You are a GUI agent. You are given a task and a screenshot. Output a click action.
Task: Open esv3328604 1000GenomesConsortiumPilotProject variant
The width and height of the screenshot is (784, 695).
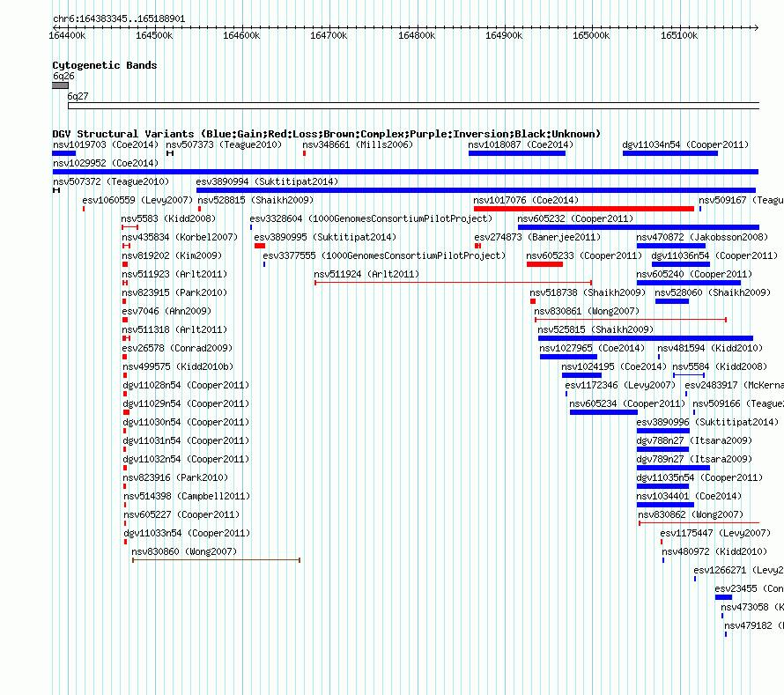pos(371,218)
